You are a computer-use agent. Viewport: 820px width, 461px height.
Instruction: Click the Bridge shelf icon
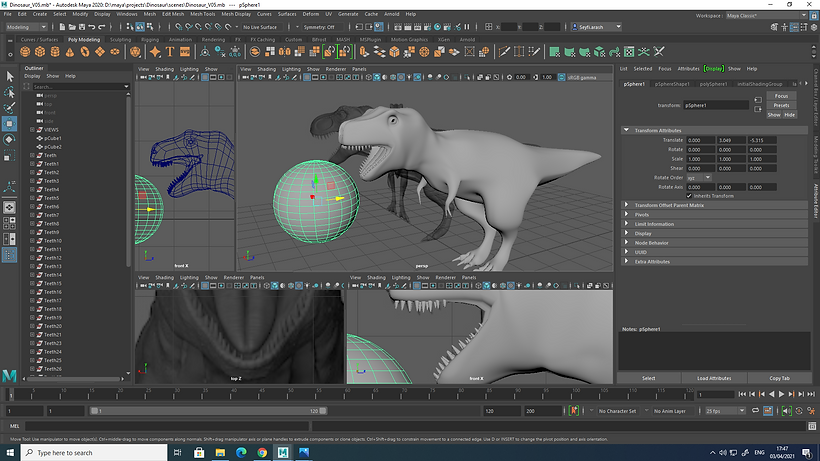point(379,52)
